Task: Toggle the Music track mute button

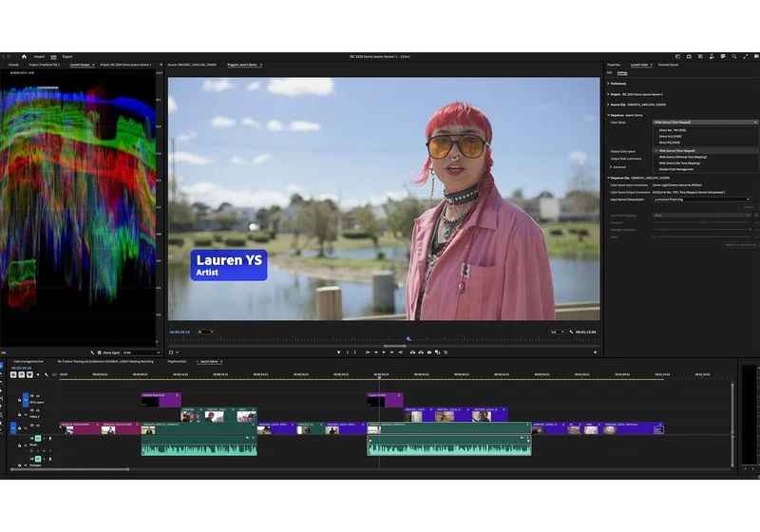Action: pyautogui.click(x=38, y=439)
